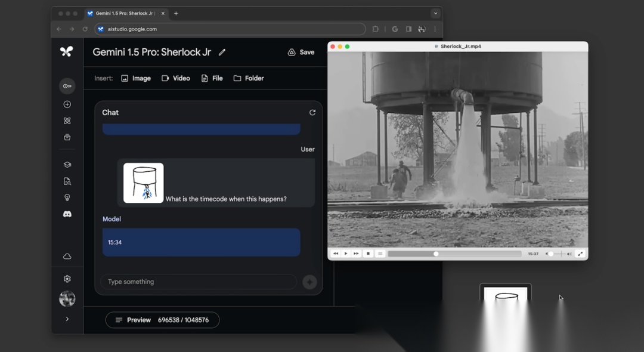Viewport: 644px width, 352px height.
Task: Toggle the browser side panel
Action: [408, 29]
